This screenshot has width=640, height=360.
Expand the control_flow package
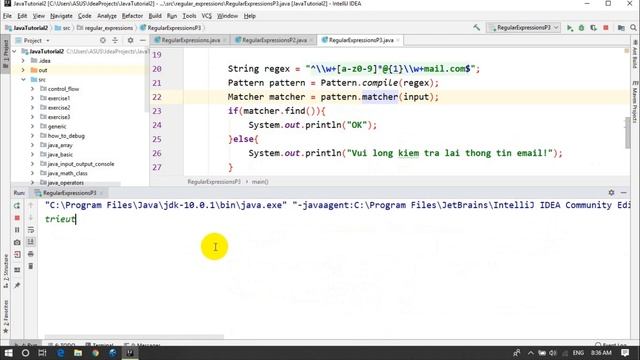pyautogui.click(x=33, y=89)
